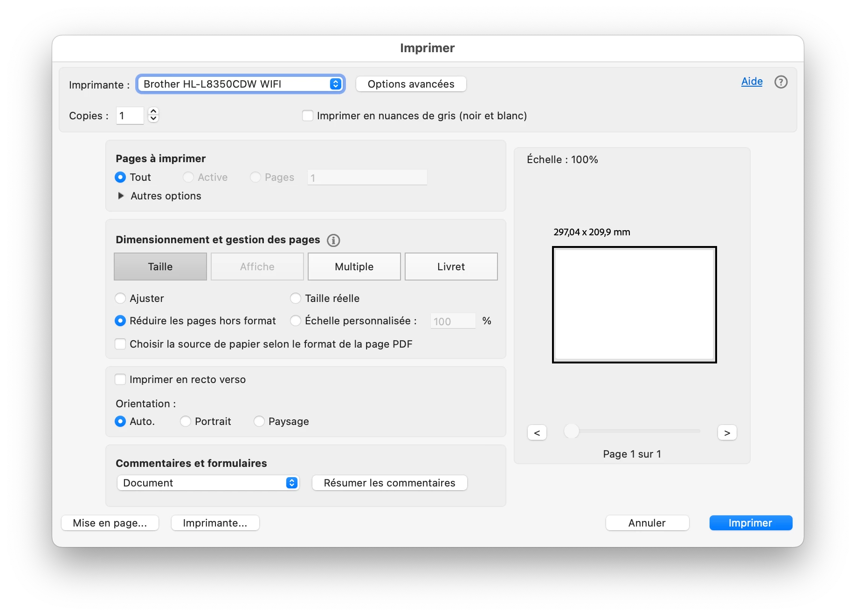Check 'Choisir la source de papier' option

click(120, 344)
